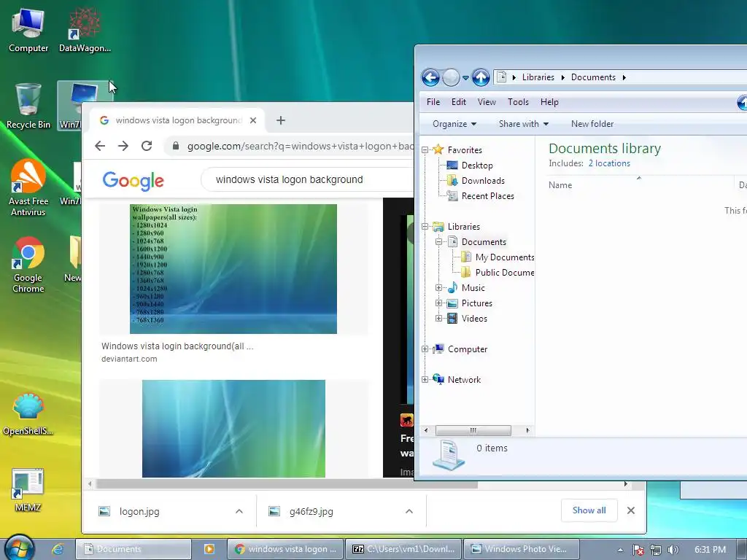Screen dimensions: 747x560
Task: Expand the Videos library node
Action: point(438,318)
